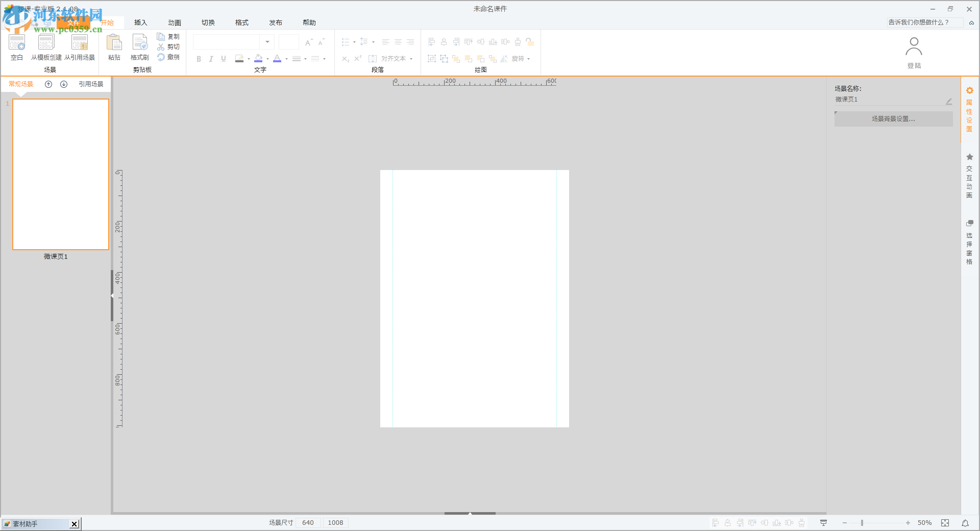The width and height of the screenshot is (980, 531).
Task: Open the line weight dropdown
Action: pyautogui.click(x=299, y=59)
